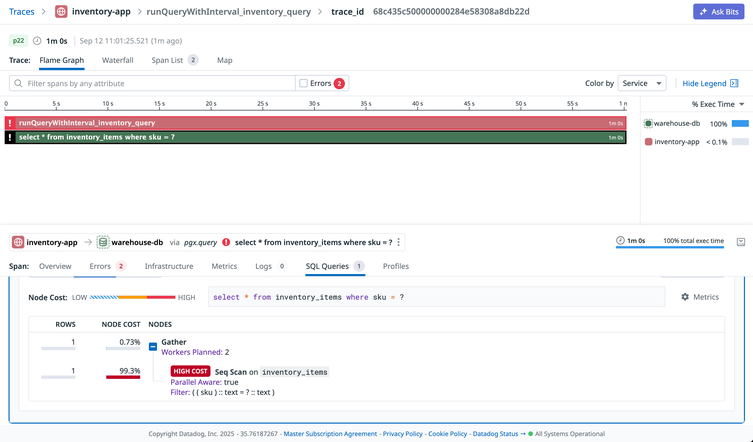Click the warehouse-db icon in the legend
Screen dimensions: 753x442
pos(648,123)
